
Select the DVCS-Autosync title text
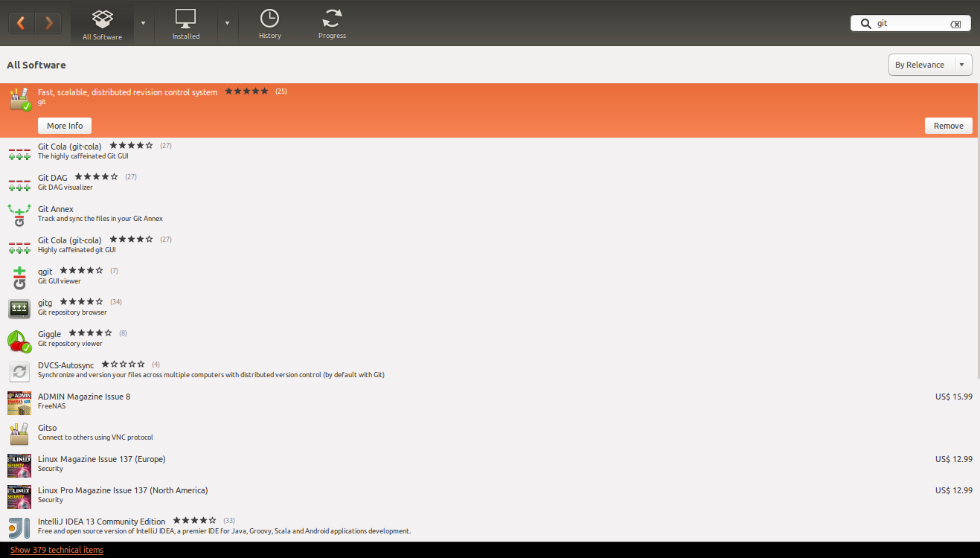click(66, 365)
